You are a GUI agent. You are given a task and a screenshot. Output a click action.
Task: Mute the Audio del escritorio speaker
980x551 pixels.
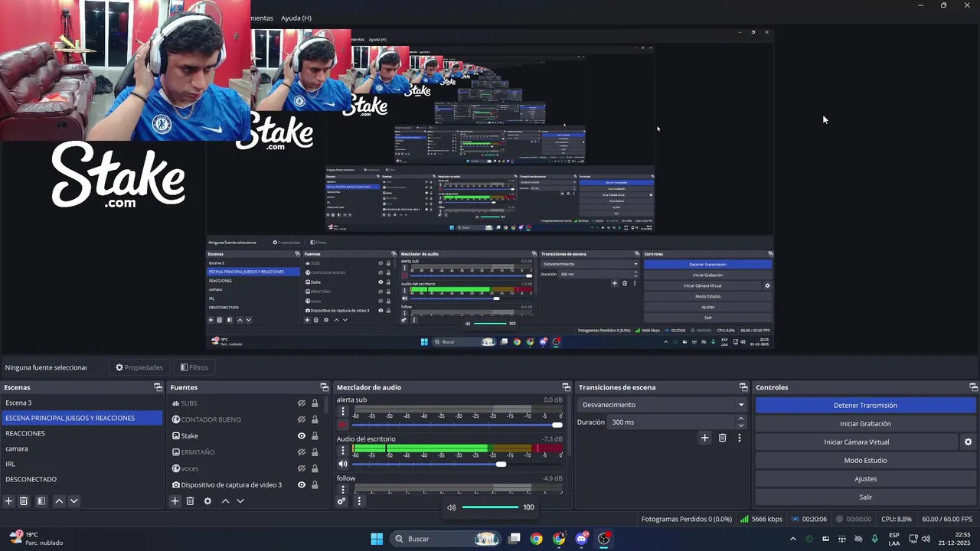343,464
